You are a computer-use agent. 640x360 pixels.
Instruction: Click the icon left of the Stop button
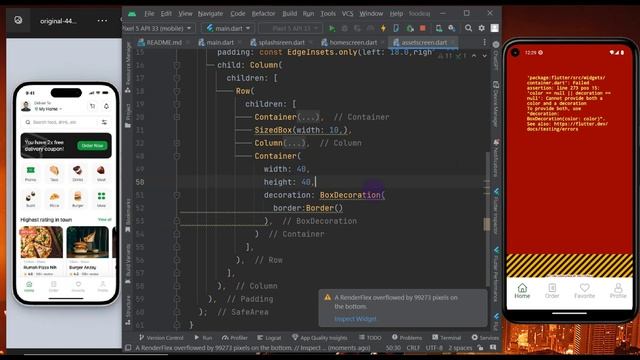pos(410,28)
